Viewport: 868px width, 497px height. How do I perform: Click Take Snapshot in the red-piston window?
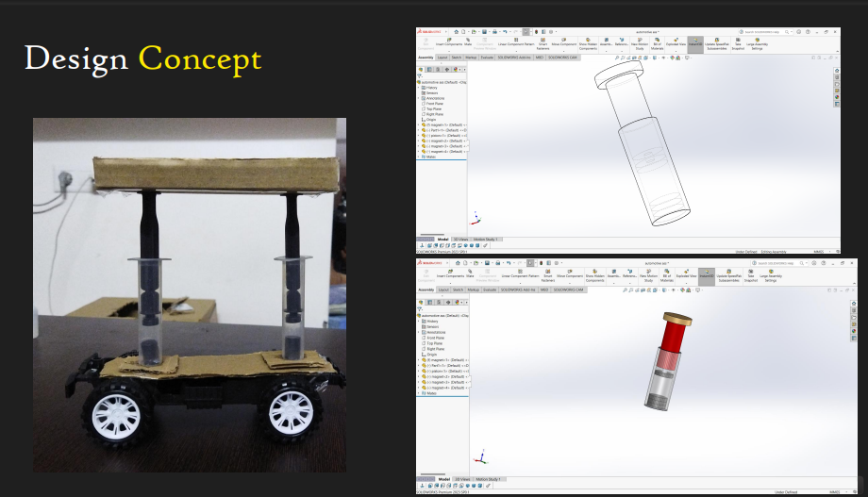pyautogui.click(x=751, y=275)
